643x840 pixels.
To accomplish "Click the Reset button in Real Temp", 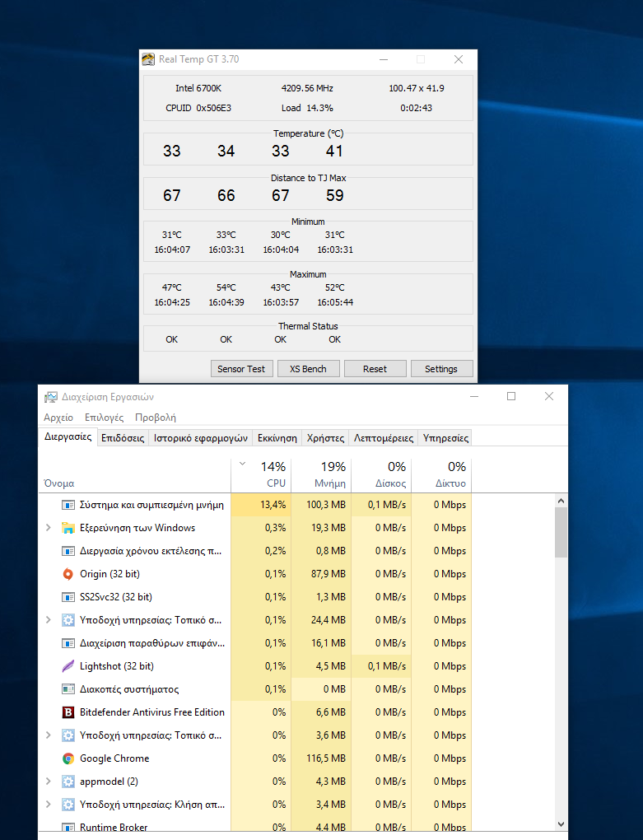I will 375,369.
